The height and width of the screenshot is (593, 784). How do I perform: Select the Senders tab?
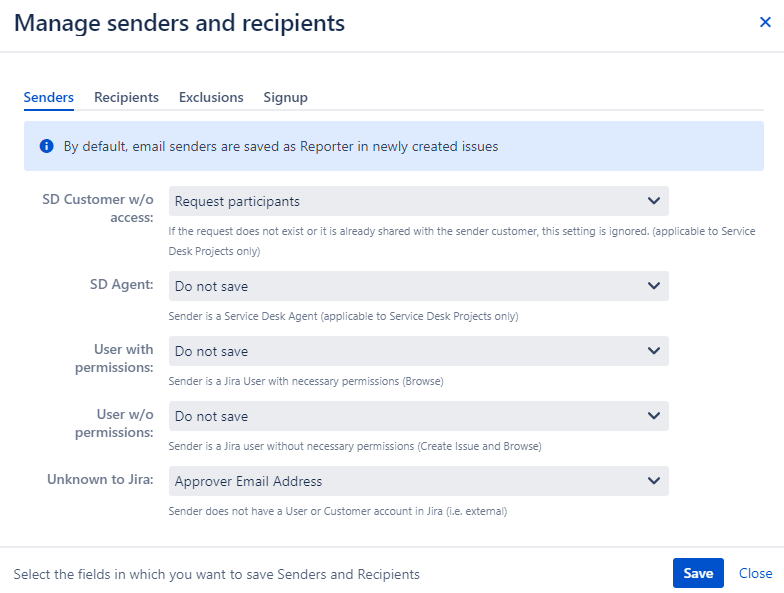(x=48, y=97)
